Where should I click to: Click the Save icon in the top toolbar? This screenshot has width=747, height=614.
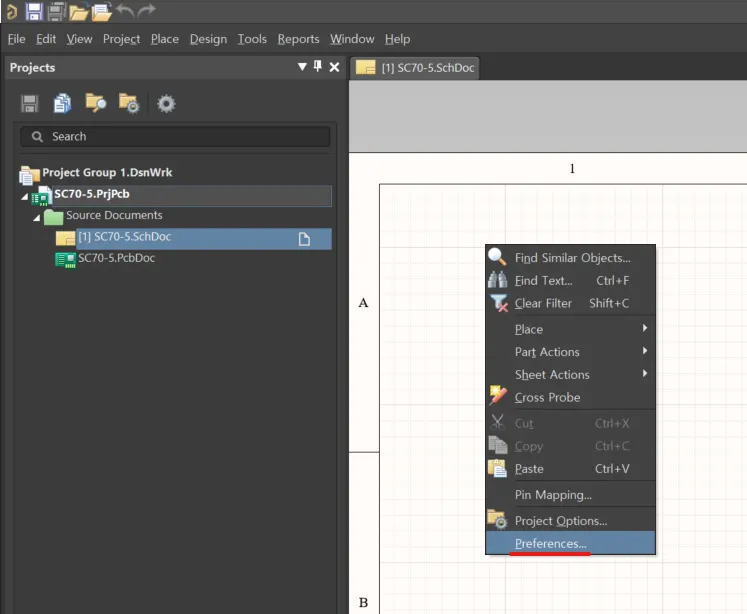34,11
